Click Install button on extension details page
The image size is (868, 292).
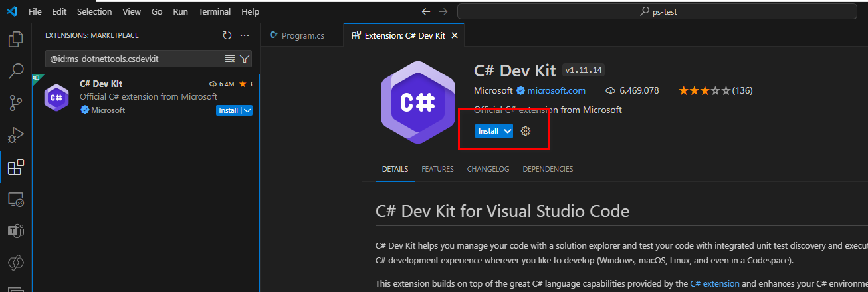(x=488, y=131)
